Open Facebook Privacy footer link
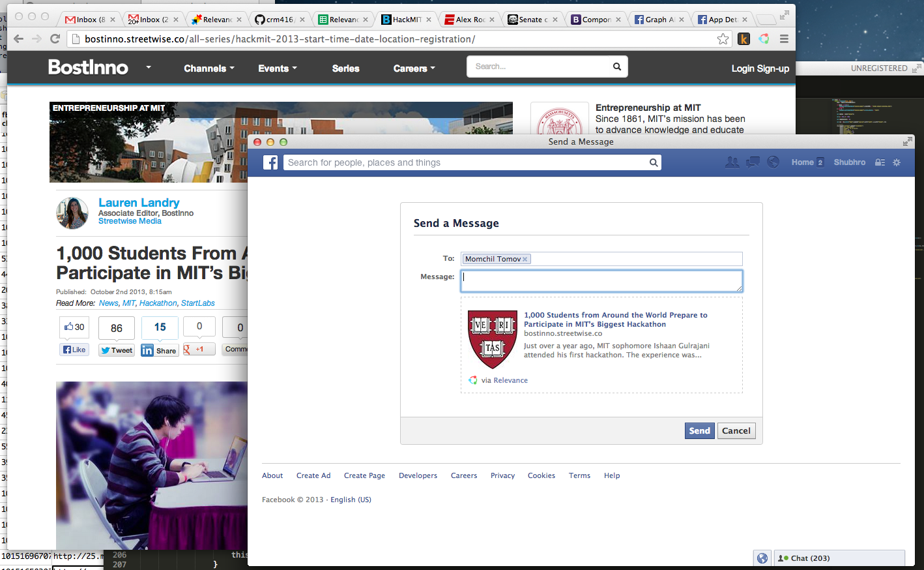Viewport: 924px width, 570px height. click(502, 475)
